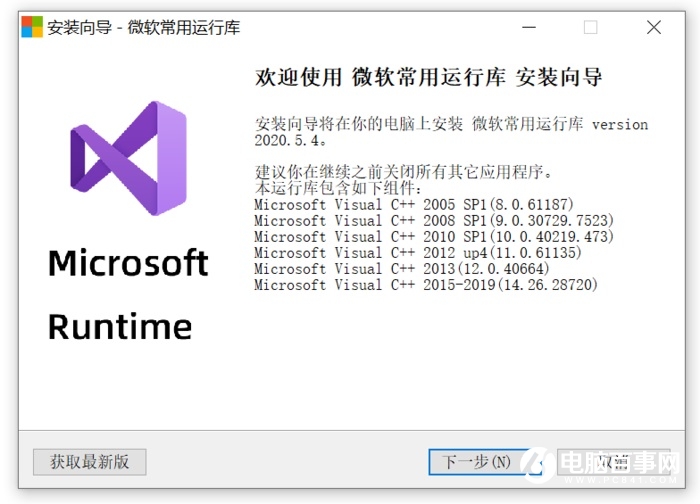Click the purple Visual Studio logo

coord(128,160)
